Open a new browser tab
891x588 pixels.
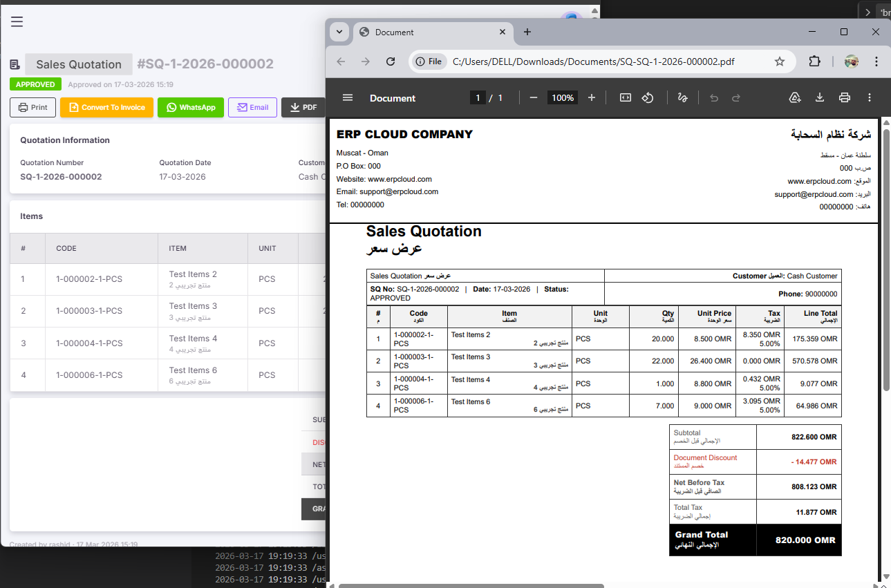[527, 32]
